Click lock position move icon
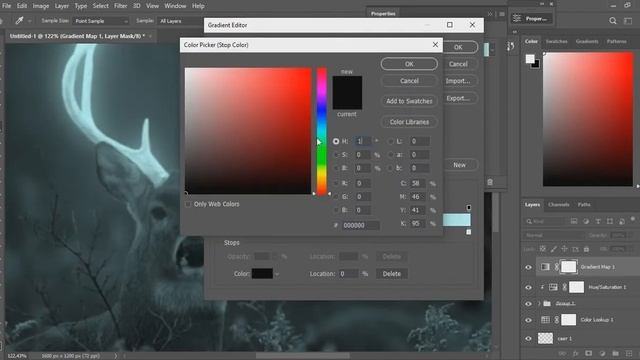 564,249
